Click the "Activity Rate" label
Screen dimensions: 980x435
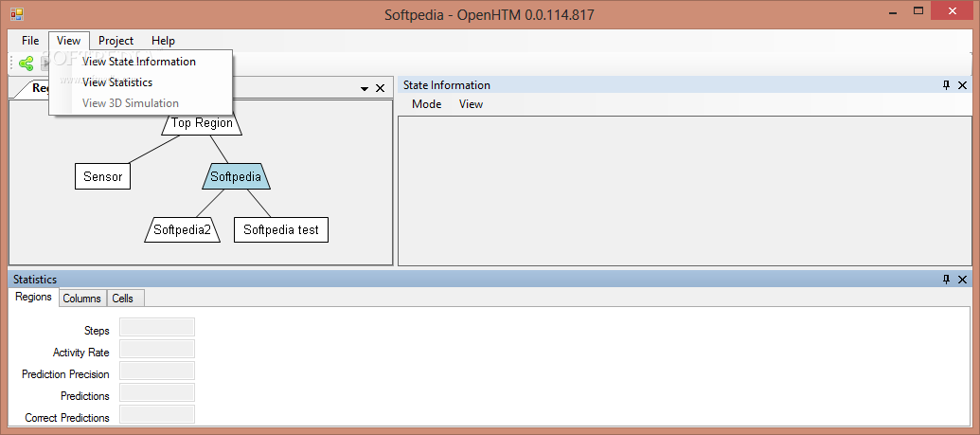tap(81, 353)
